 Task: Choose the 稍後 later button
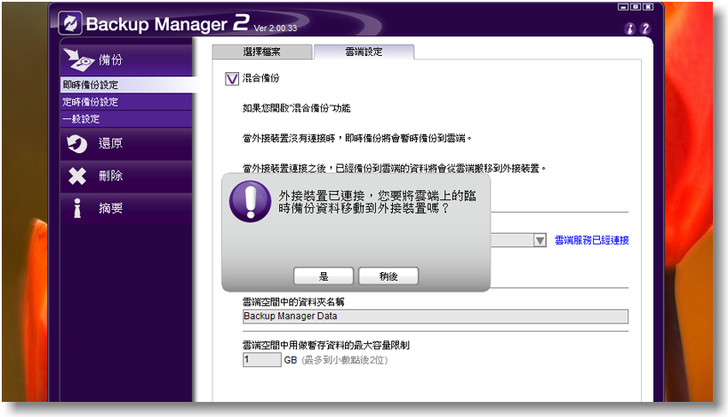click(x=389, y=276)
